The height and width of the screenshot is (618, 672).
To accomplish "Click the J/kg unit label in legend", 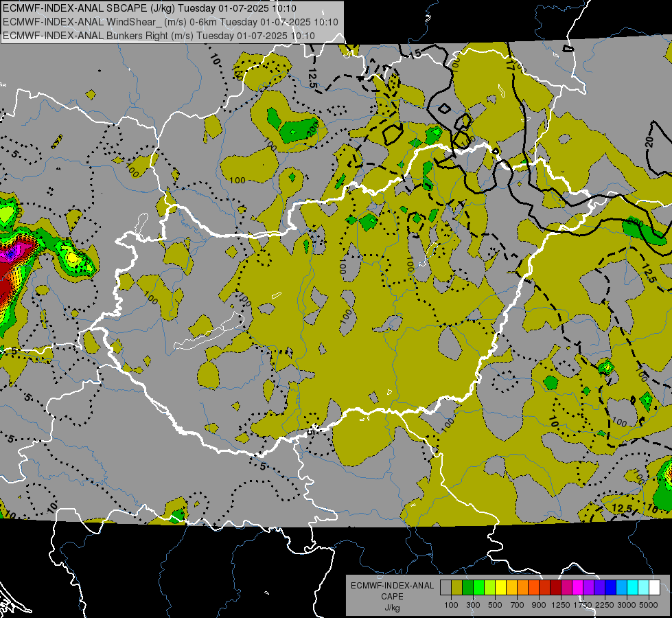I will pos(392,608).
